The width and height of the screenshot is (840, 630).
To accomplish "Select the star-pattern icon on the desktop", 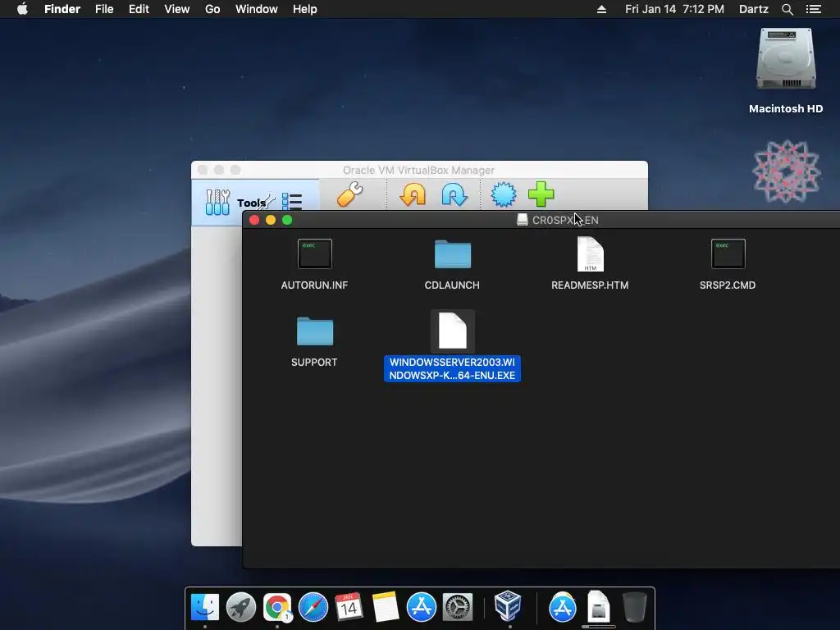I will [x=786, y=171].
